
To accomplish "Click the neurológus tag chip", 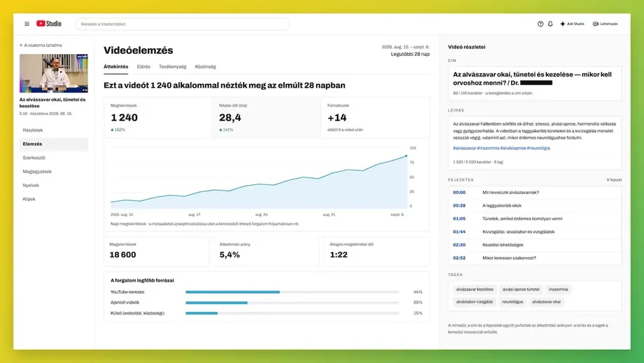I will tap(512, 302).
